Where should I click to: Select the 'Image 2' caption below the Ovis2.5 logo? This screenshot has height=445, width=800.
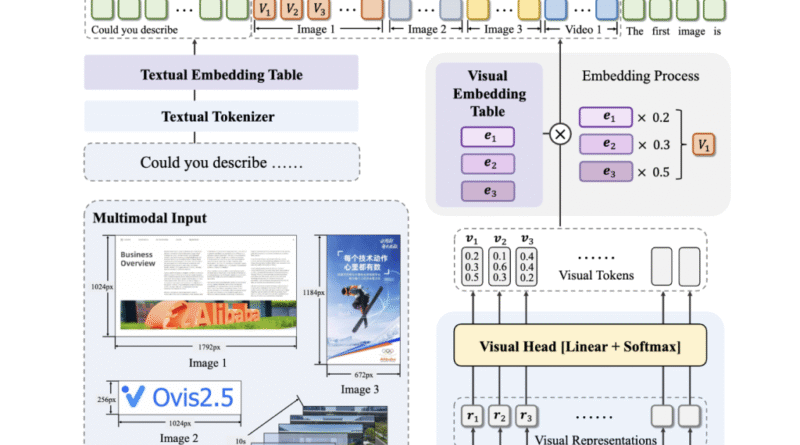179,438
